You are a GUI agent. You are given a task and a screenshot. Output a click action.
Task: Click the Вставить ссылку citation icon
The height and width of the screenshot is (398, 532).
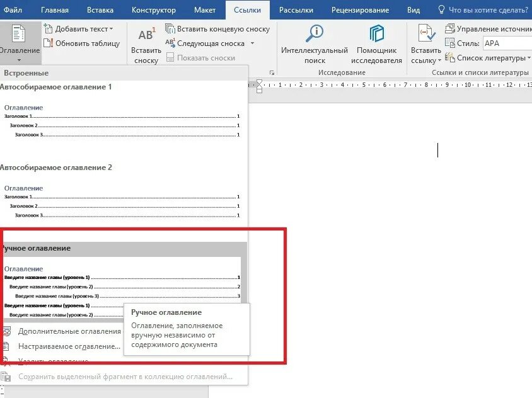click(x=427, y=33)
